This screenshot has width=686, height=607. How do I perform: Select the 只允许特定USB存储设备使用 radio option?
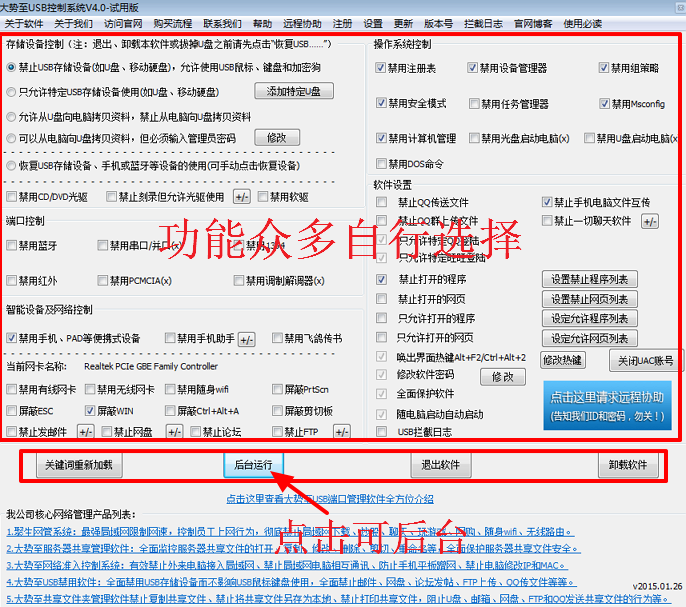pos(11,92)
